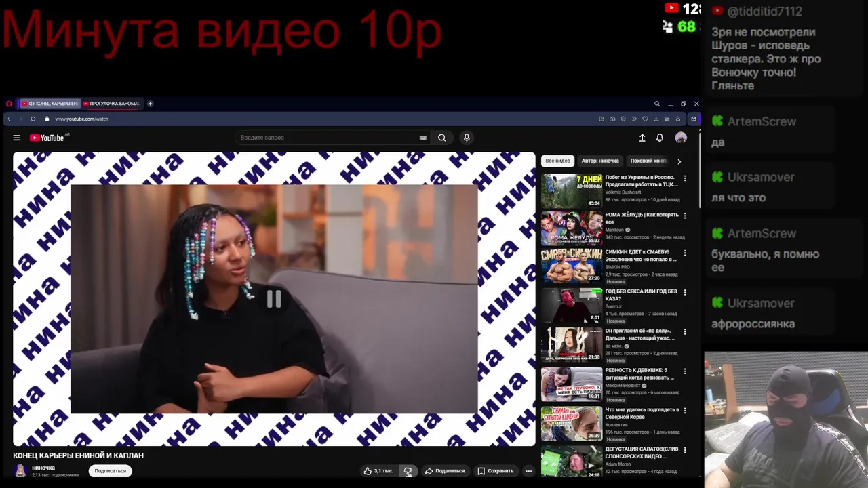Click the search magnifier button on YouTube
The height and width of the screenshot is (488, 868).
click(441, 138)
